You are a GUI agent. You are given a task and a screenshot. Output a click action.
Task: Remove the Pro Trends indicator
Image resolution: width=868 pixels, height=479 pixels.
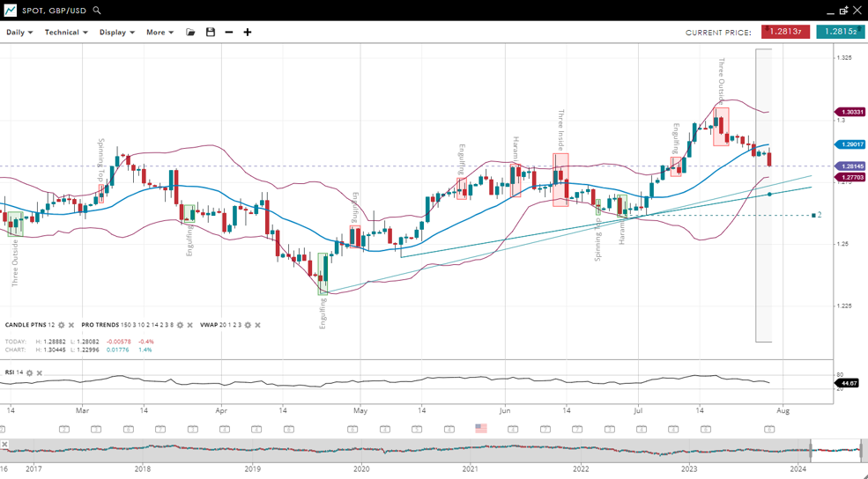point(190,326)
